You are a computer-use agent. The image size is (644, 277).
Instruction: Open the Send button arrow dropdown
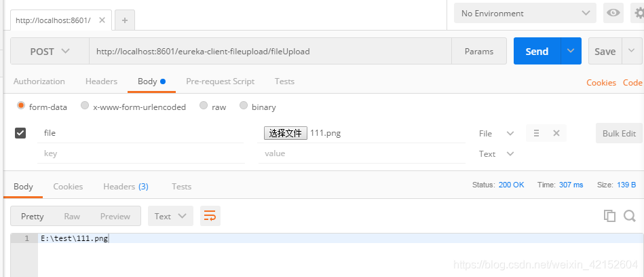tap(571, 51)
